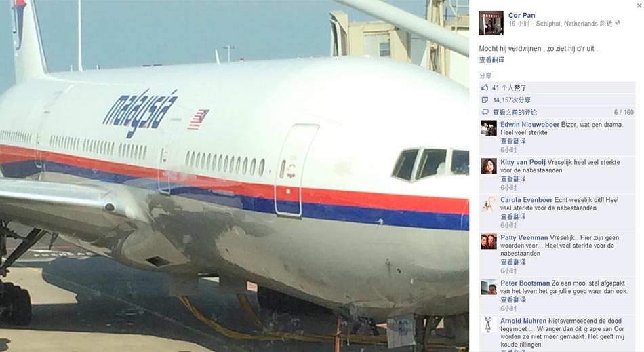Click the 分享 share link
The image size is (644, 352).
pyautogui.click(x=485, y=75)
